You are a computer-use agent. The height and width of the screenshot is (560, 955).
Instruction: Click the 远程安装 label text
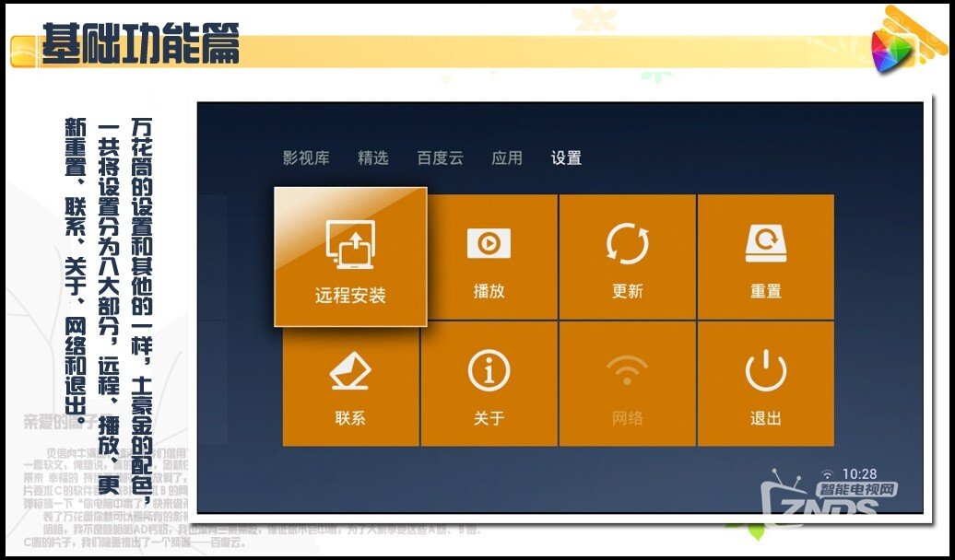pos(350,296)
